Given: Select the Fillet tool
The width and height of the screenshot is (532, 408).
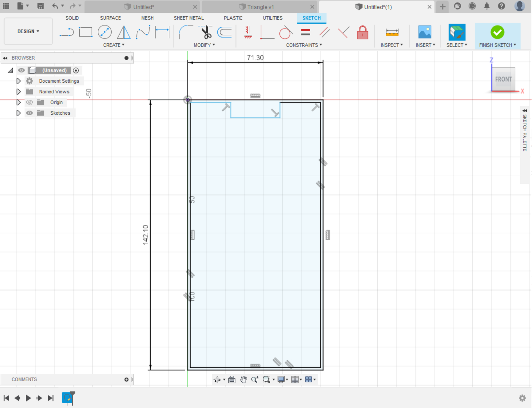Looking at the screenshot, I should pos(186,32).
